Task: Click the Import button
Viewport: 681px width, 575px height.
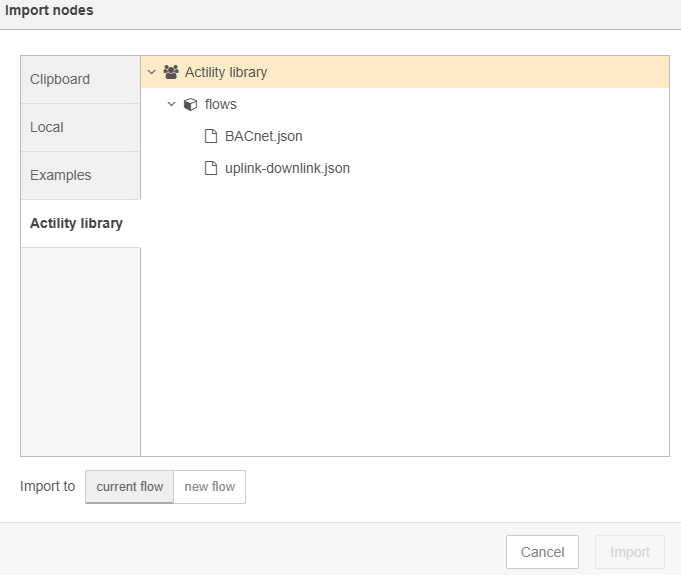Action: point(630,552)
